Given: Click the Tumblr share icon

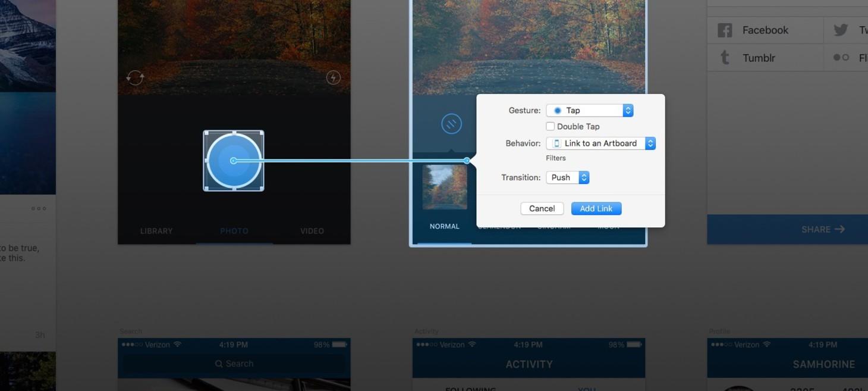Looking at the screenshot, I should pyautogui.click(x=725, y=58).
